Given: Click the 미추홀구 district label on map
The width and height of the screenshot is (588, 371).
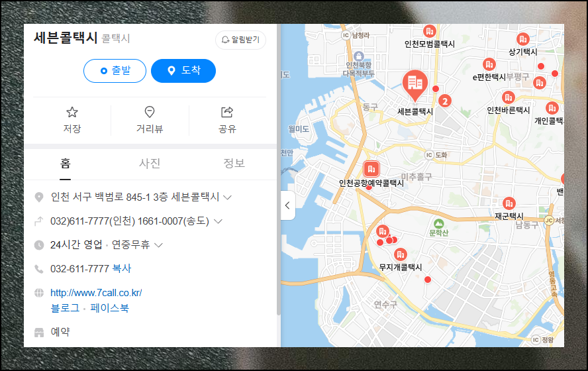Looking at the screenshot, I should coord(416,177).
